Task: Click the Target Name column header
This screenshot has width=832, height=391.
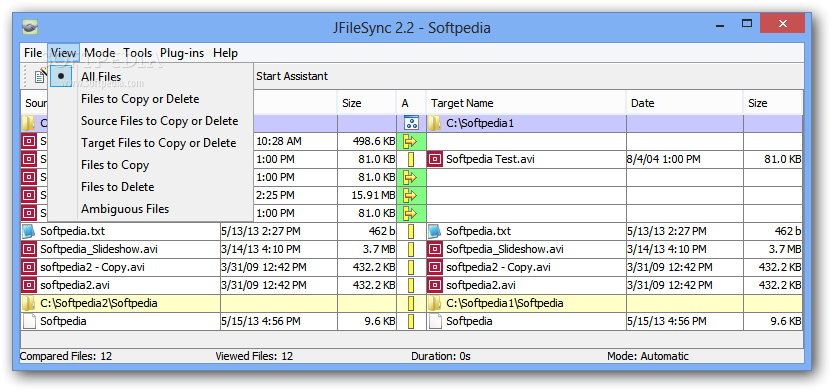Action: [x=525, y=103]
